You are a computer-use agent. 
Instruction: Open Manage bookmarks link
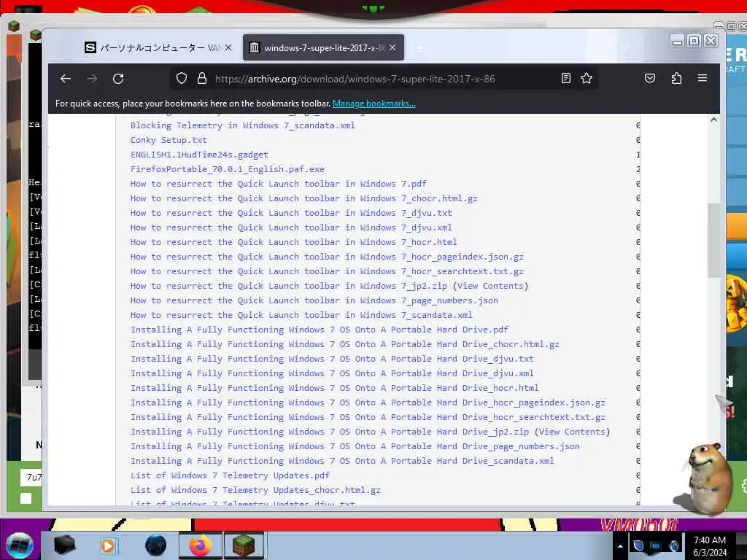[374, 104]
